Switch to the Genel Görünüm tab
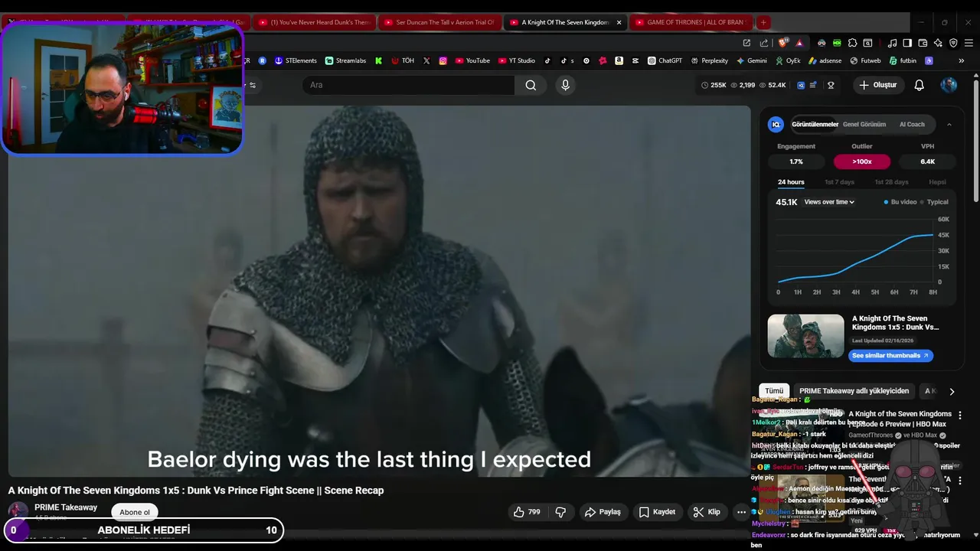 864,124
